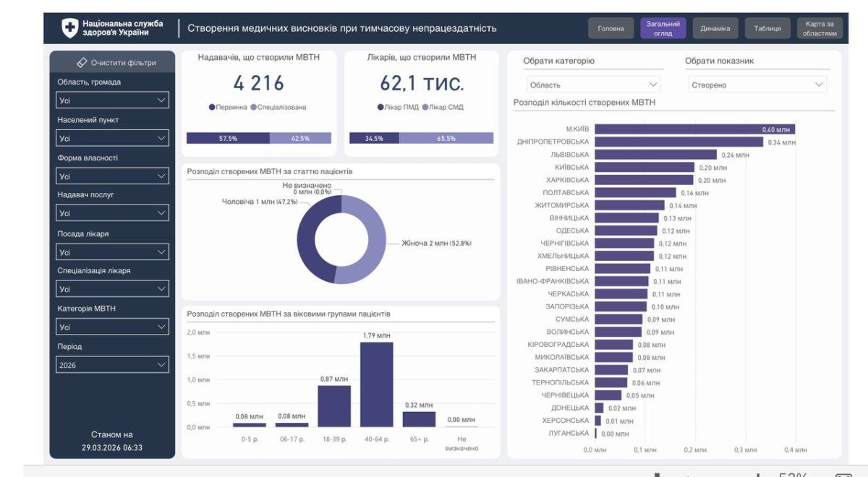Go to Карта за областями tab
The width and height of the screenshot is (868, 477).
pos(820,29)
